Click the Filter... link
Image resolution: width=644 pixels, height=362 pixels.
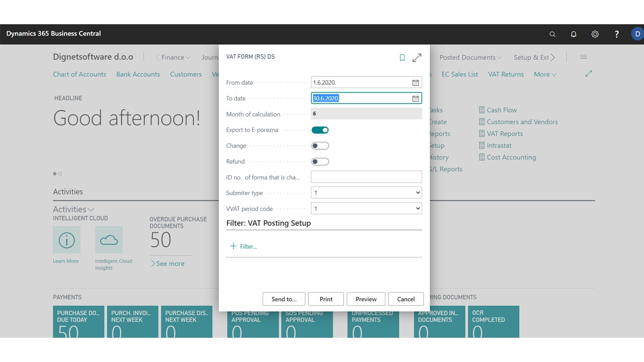(x=249, y=246)
